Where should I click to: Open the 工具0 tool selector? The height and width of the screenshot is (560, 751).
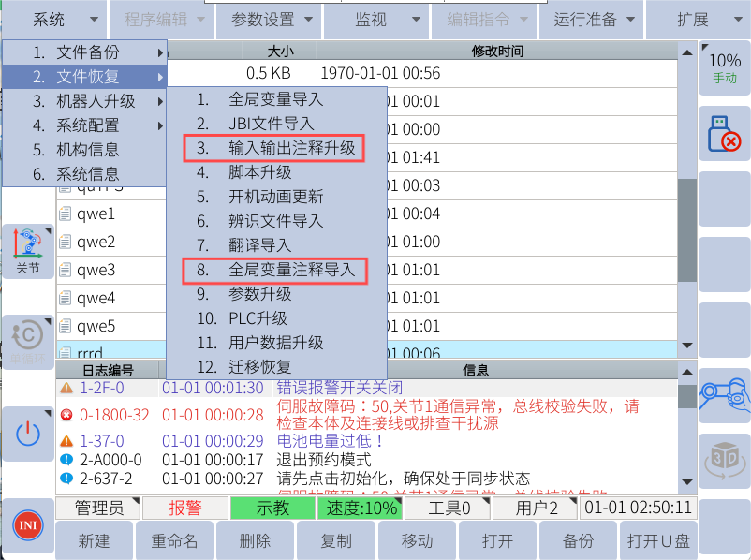(x=449, y=508)
